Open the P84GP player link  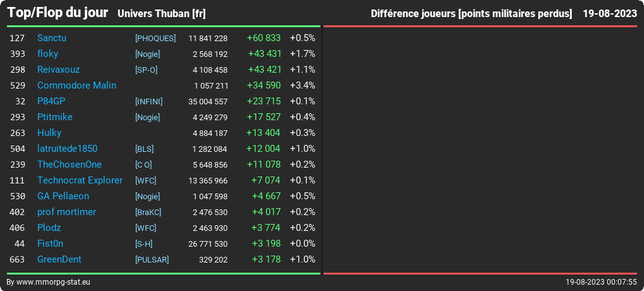tap(51, 101)
